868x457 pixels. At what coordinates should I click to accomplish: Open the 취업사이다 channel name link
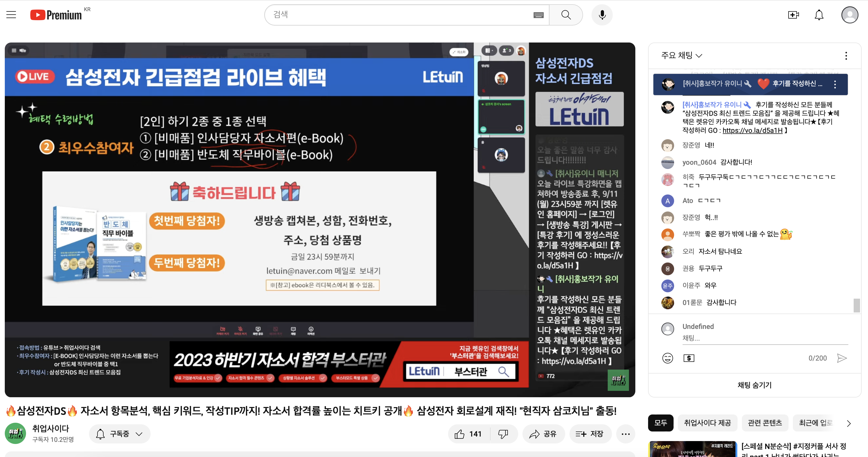coord(50,428)
